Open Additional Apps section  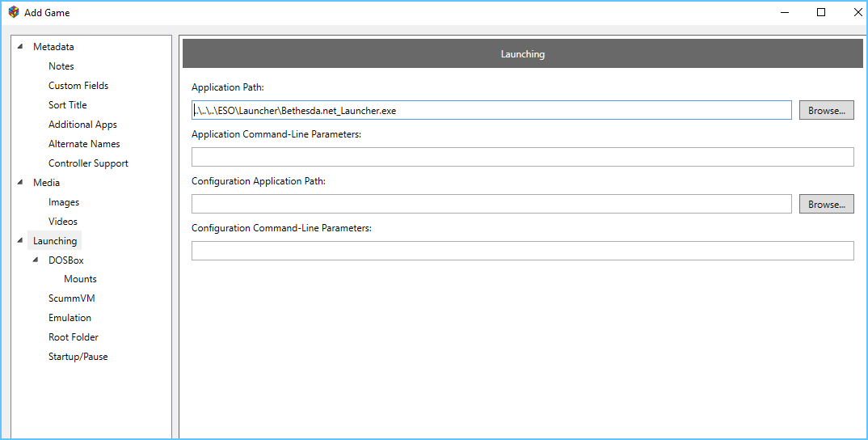[x=82, y=124]
